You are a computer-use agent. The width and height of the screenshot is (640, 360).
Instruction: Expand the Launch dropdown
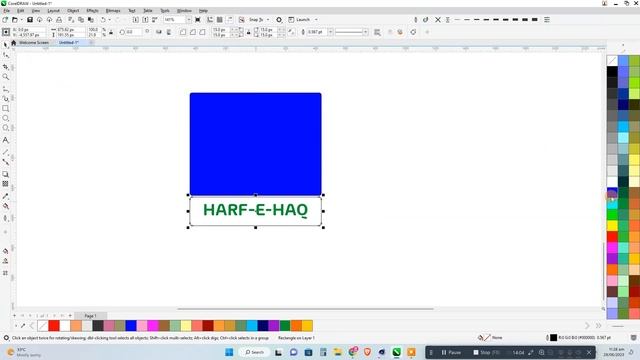pyautogui.click(x=316, y=20)
